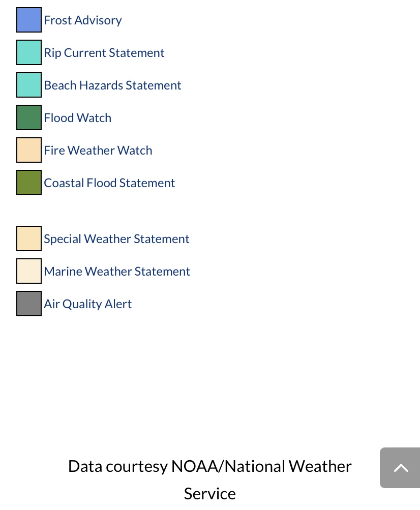The image size is (420, 510).
Task: Click the Fire Weather Watch swatch
Action: pos(29,150)
